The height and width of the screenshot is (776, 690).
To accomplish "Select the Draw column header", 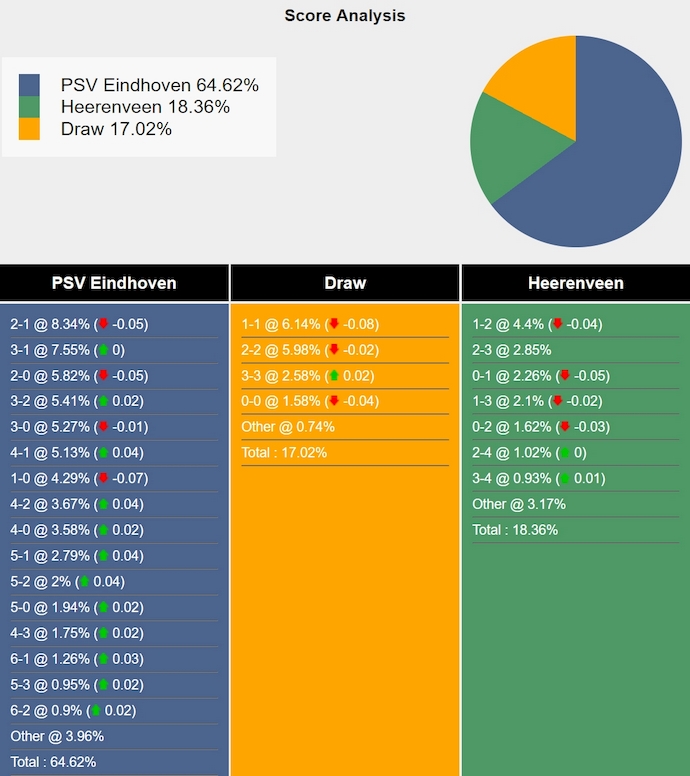I will click(345, 283).
